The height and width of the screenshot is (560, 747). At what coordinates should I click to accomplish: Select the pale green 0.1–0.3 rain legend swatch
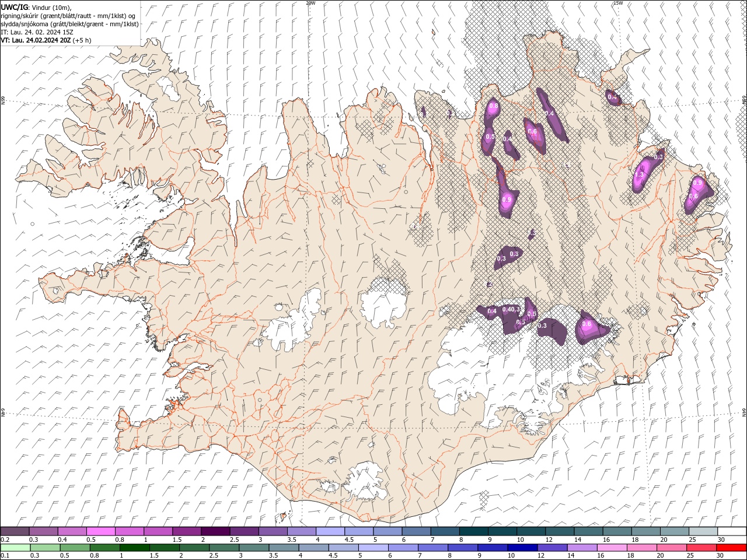pyautogui.click(x=16, y=548)
